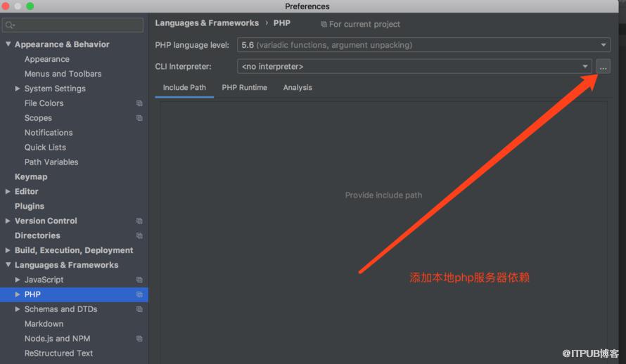626x364 pixels.
Task: Expand the System Settings tree node
Action: pos(18,89)
